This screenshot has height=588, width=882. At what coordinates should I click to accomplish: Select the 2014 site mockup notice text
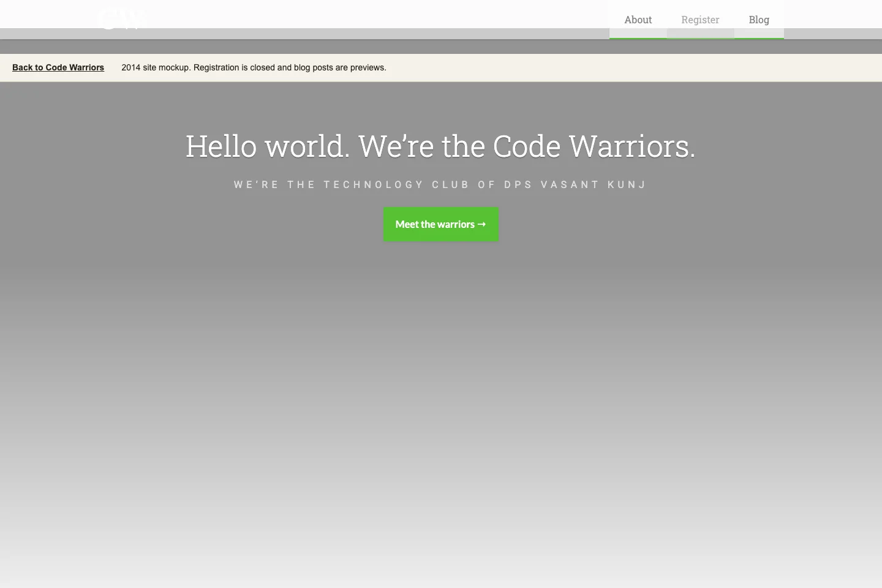(254, 67)
